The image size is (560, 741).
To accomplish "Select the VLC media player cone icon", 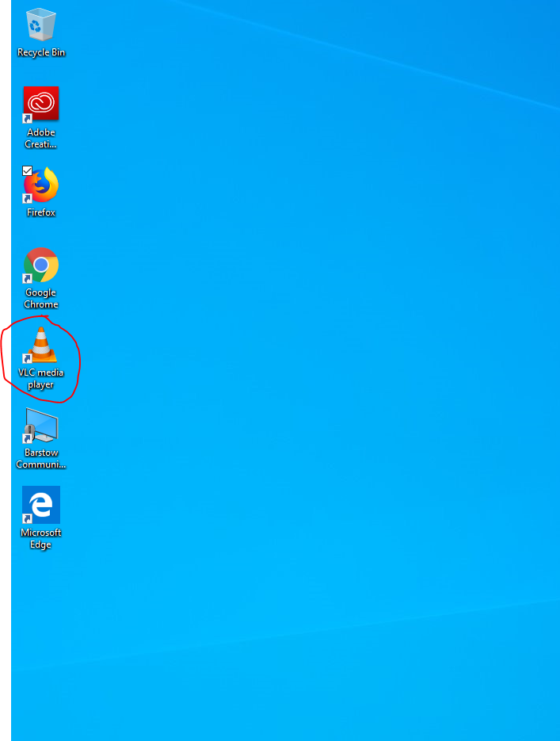I will click(40, 345).
